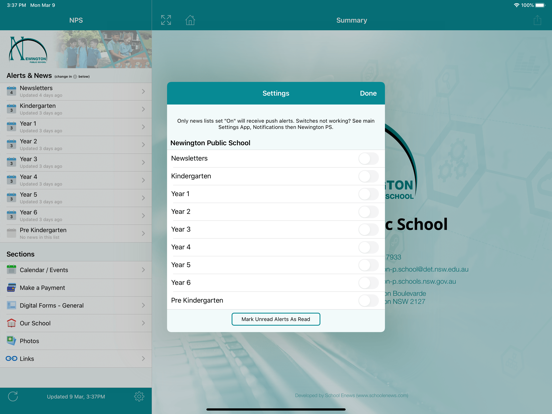Open school website link nsw.gov.au

point(420,281)
